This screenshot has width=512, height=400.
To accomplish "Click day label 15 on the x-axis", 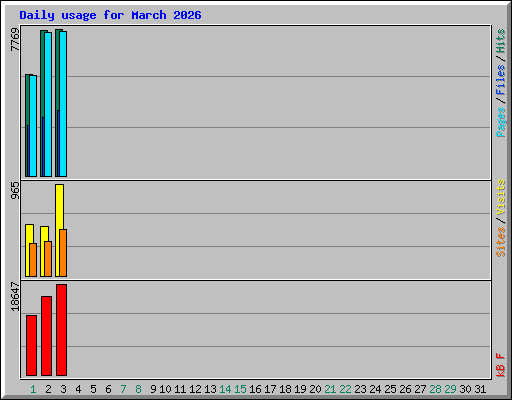I will pos(240,389).
